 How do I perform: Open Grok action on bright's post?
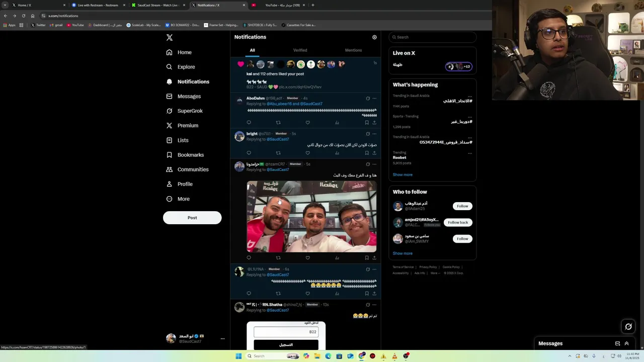pyautogui.click(x=368, y=134)
